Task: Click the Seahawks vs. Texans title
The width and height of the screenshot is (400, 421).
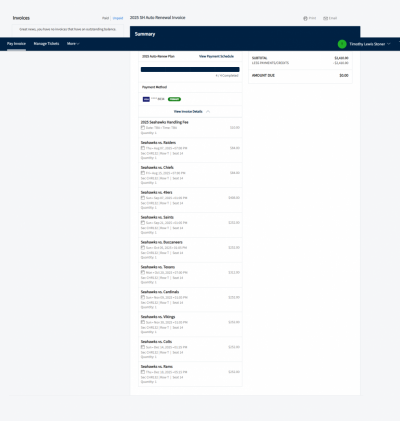Action: point(158,267)
